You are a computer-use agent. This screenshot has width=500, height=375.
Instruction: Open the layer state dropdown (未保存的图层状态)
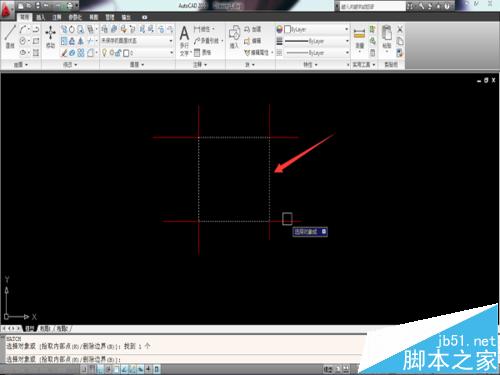click(137, 41)
